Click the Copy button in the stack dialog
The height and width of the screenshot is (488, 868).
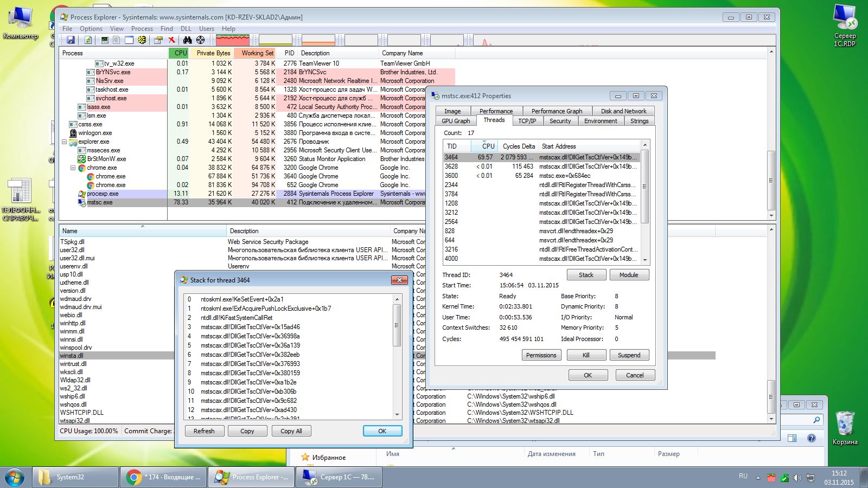point(247,431)
